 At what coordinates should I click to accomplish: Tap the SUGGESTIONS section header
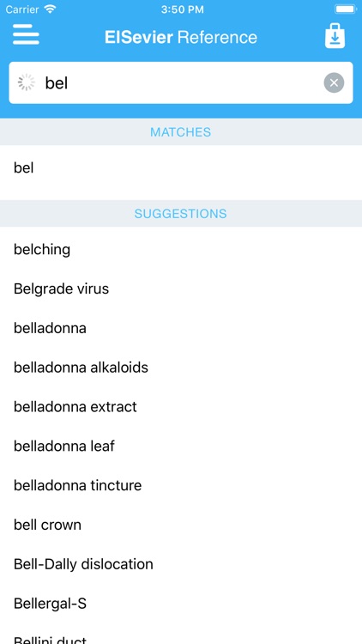tap(181, 214)
